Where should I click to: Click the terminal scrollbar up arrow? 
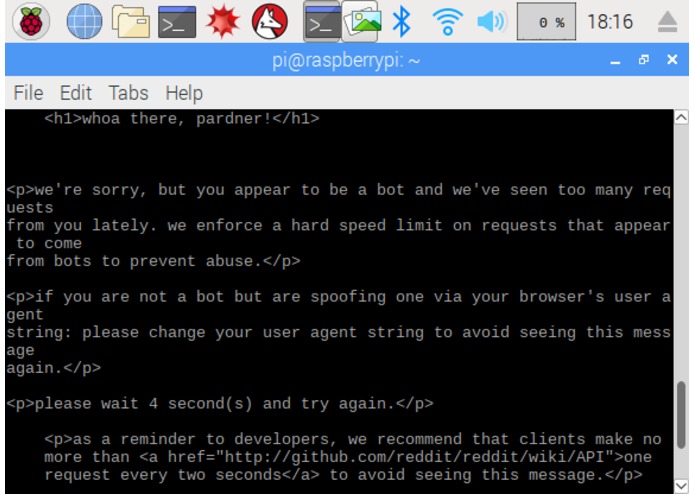pyautogui.click(x=681, y=117)
